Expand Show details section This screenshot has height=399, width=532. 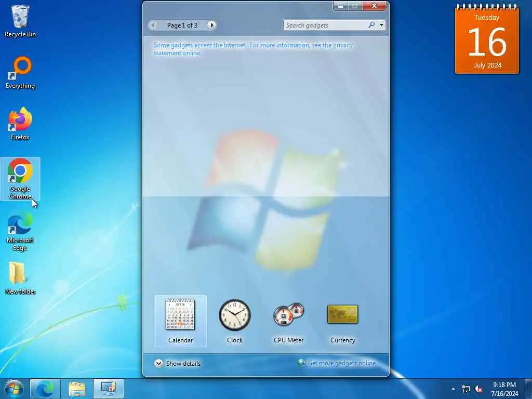click(178, 363)
